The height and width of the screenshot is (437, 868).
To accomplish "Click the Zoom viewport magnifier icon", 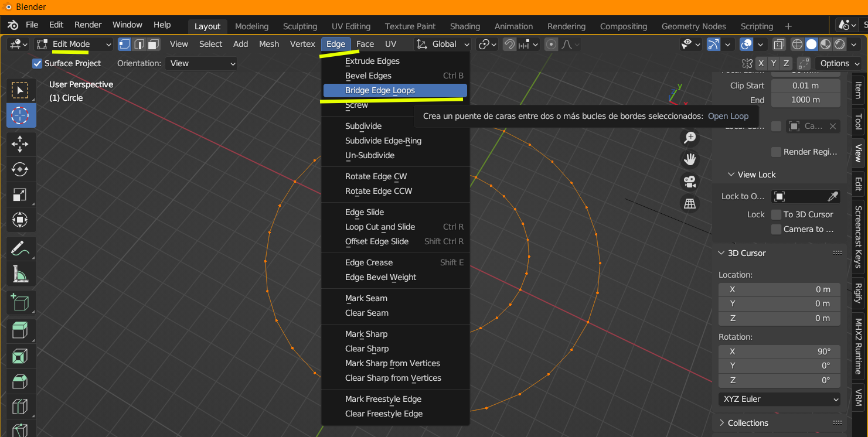I will [x=690, y=138].
